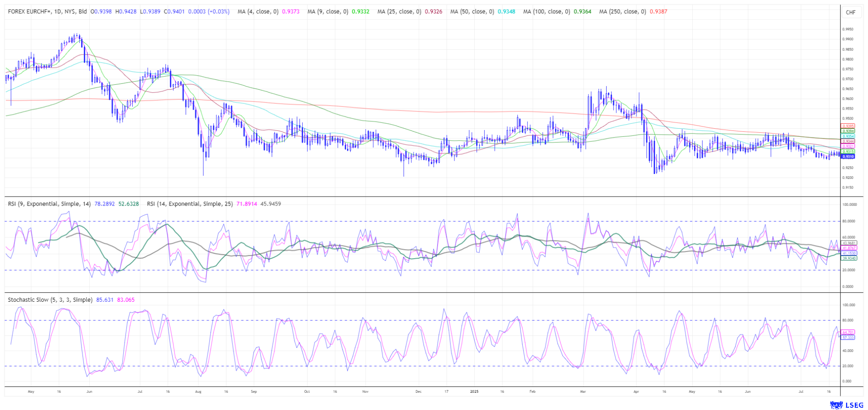Open the RSI (9, Exponential, Simple, 14) settings

click(49, 204)
